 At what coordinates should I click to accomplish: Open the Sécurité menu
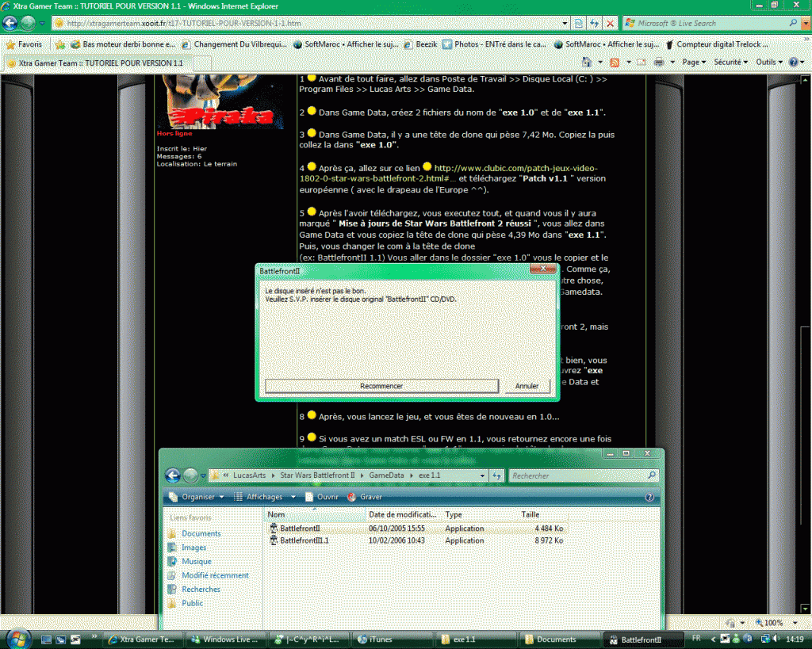(x=730, y=62)
